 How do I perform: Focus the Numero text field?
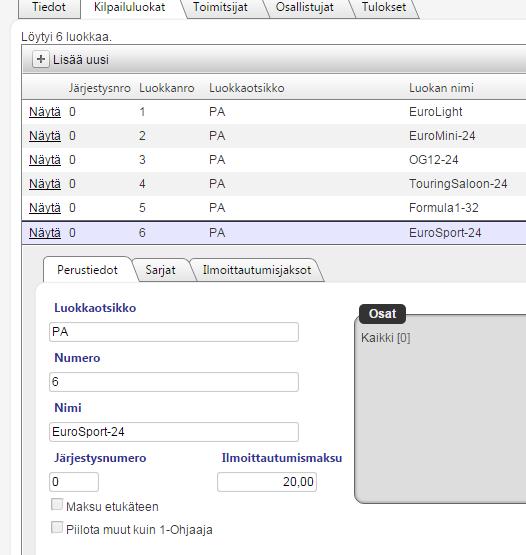point(174,382)
